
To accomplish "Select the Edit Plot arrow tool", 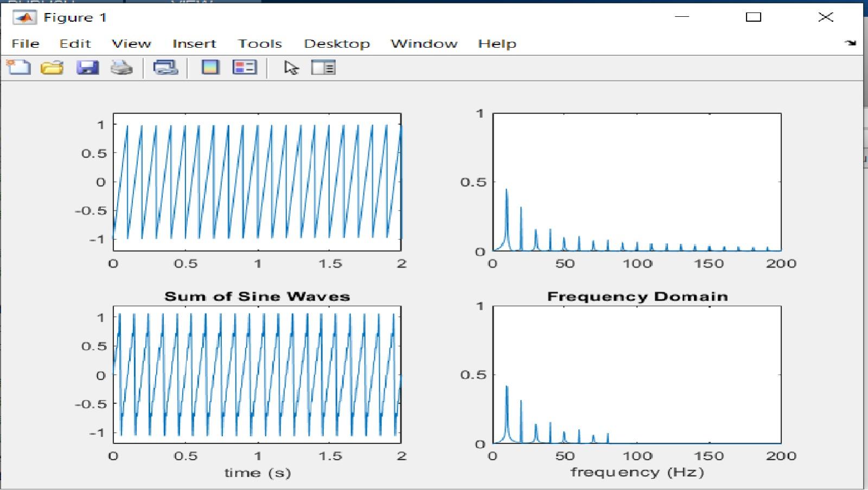I will (x=291, y=68).
